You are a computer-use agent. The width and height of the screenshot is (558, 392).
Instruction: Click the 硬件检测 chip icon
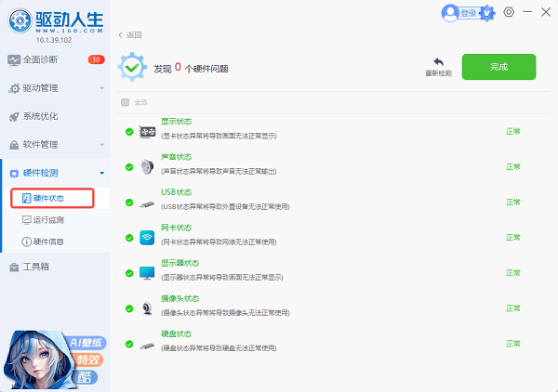(x=14, y=174)
